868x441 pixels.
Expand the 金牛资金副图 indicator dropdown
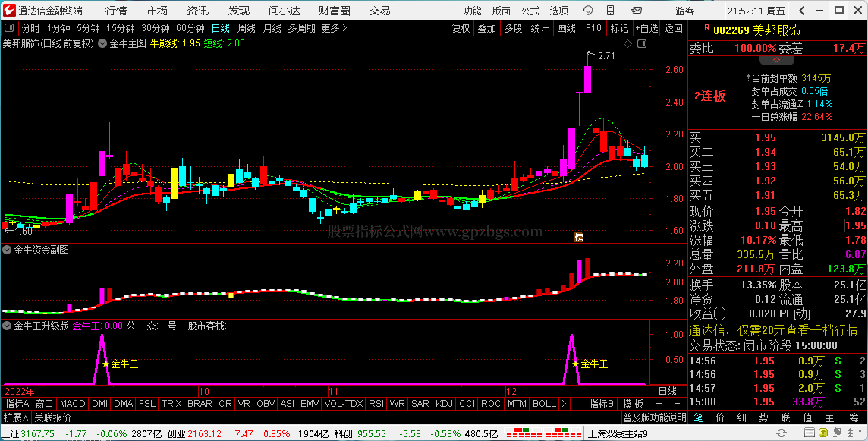coord(7,250)
